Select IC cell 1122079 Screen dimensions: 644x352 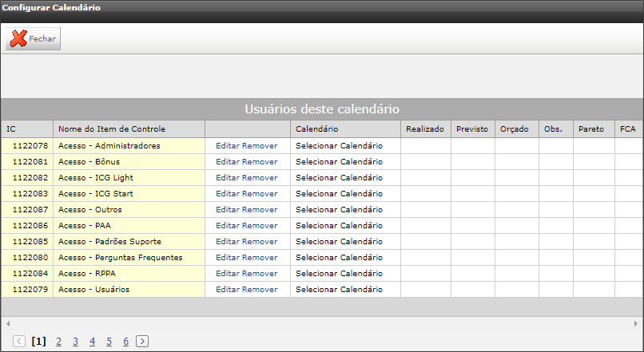[27, 290]
